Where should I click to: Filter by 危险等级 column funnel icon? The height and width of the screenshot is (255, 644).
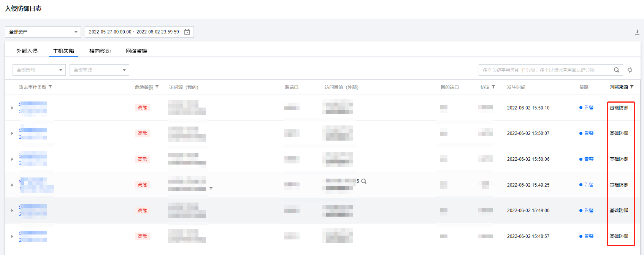click(157, 87)
